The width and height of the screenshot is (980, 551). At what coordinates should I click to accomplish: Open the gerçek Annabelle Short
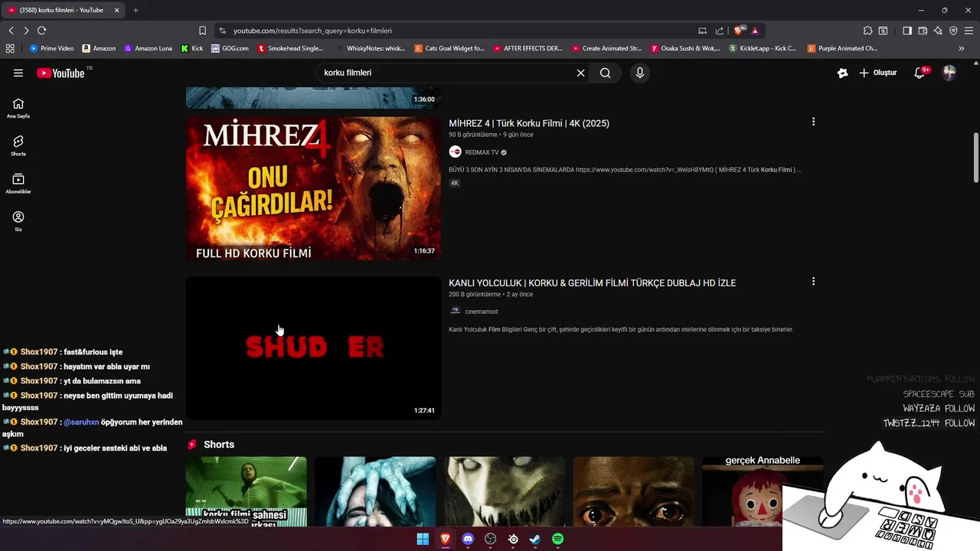763,491
